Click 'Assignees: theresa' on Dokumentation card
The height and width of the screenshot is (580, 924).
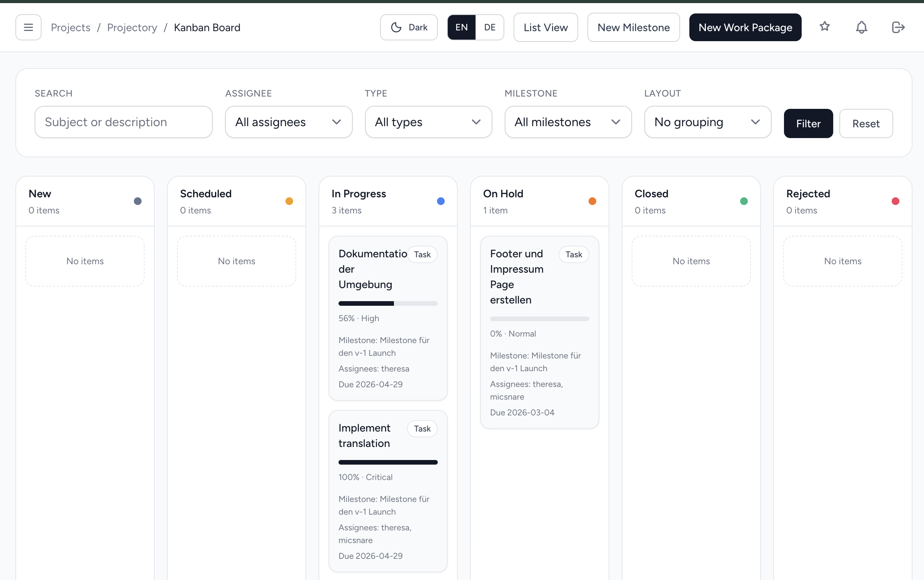tap(374, 368)
